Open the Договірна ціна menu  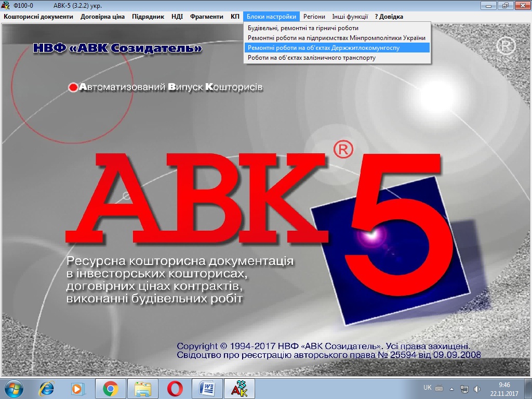click(102, 17)
